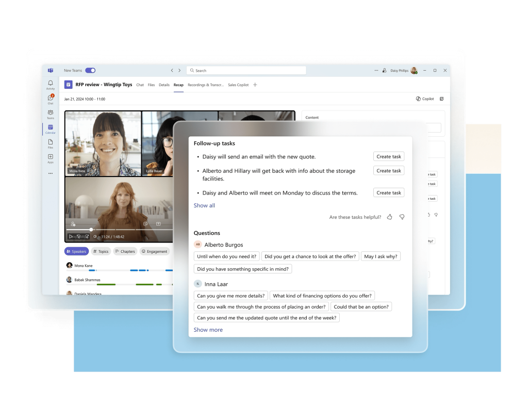Open Apps in the left sidebar

point(50,158)
